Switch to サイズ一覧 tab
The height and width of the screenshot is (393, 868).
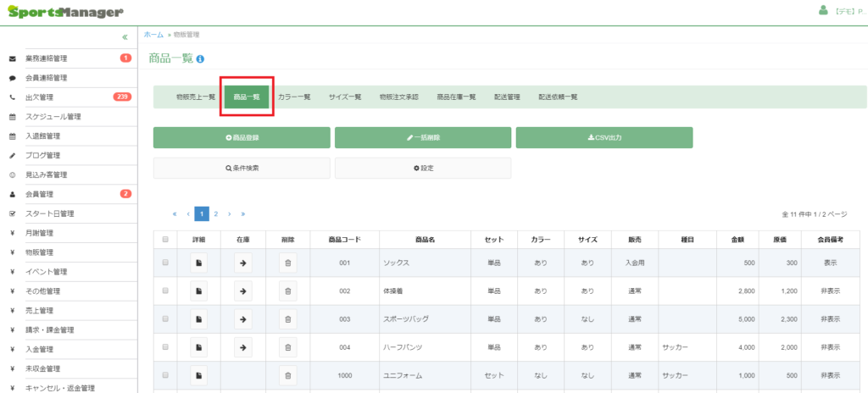[x=345, y=97]
